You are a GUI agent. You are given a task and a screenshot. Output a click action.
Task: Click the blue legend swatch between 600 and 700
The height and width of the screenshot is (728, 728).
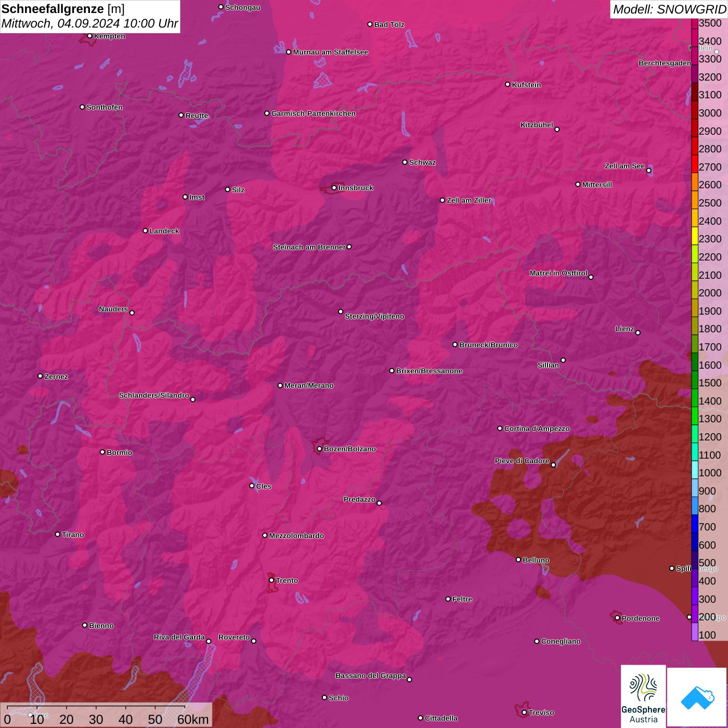695,541
